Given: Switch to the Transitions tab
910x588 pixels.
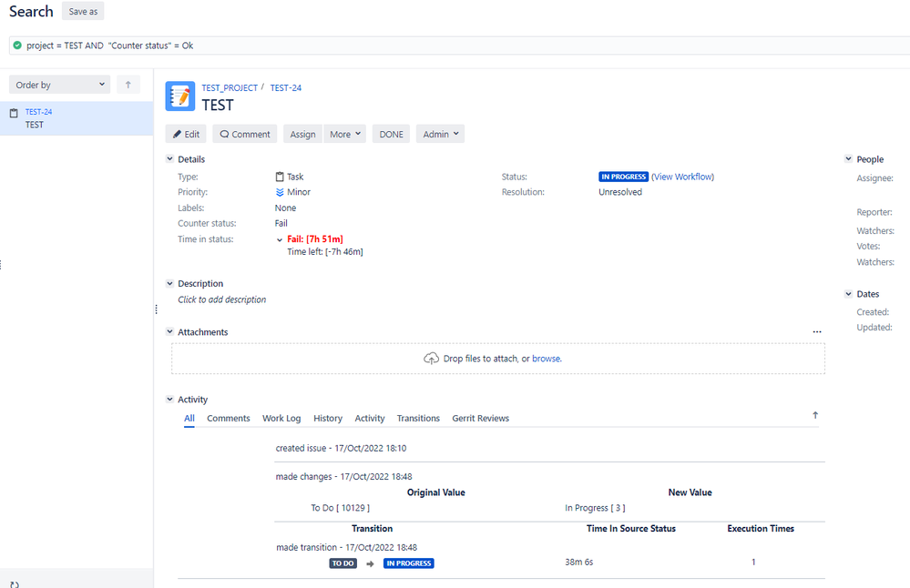Looking at the screenshot, I should click(418, 418).
